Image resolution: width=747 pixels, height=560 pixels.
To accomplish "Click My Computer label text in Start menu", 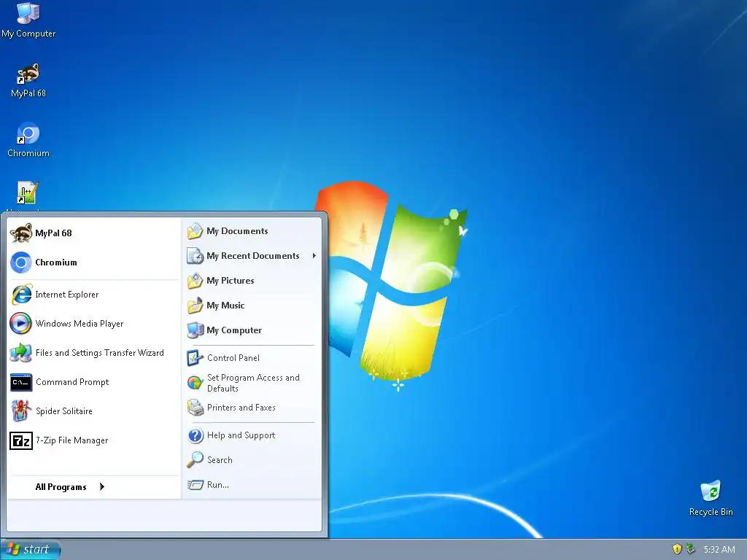I will 234,330.
